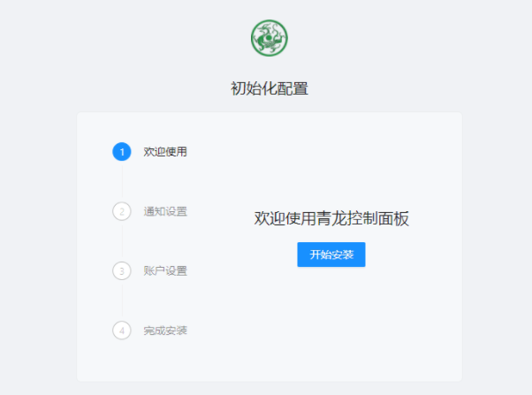Click the connector line between steps 2 and 3
Screen dimensions: 532x395
(122, 241)
